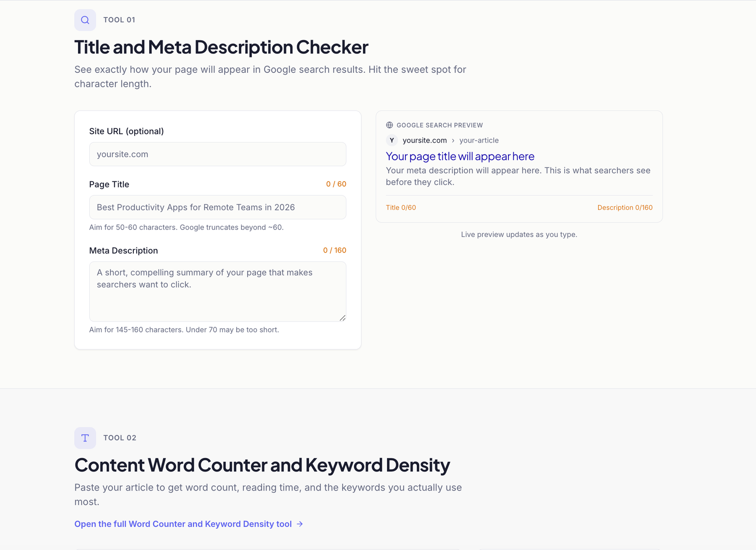
Task: Click the 'Title and Meta Description Checker' heading
Action: tap(221, 47)
